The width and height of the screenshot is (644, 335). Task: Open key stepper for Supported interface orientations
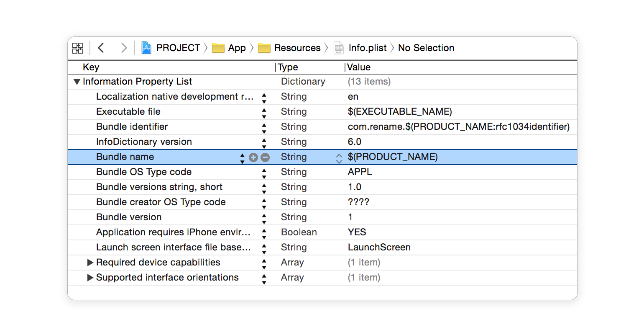(264, 279)
